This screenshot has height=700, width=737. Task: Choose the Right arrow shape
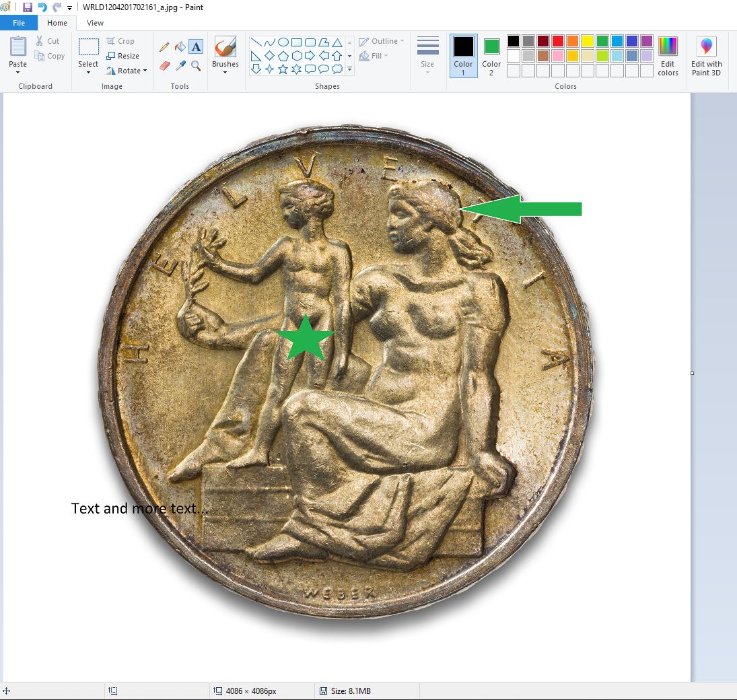310,56
